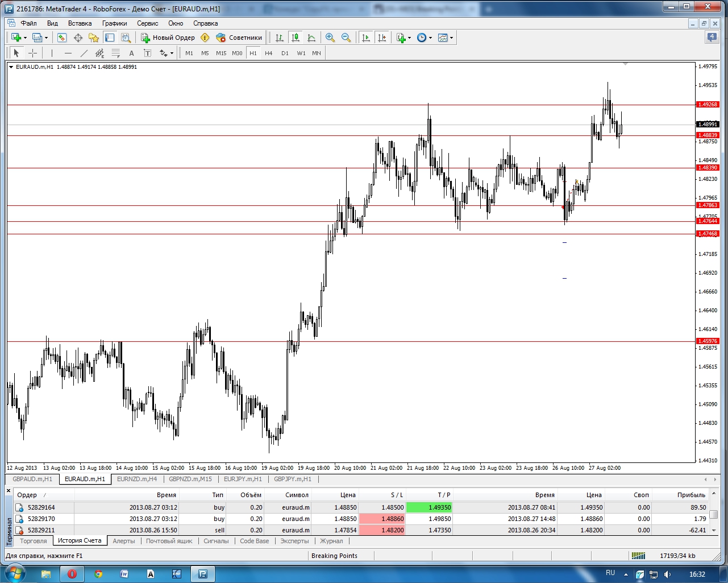Expand the Templates dropdown arrow
728x583 pixels.
click(x=451, y=38)
